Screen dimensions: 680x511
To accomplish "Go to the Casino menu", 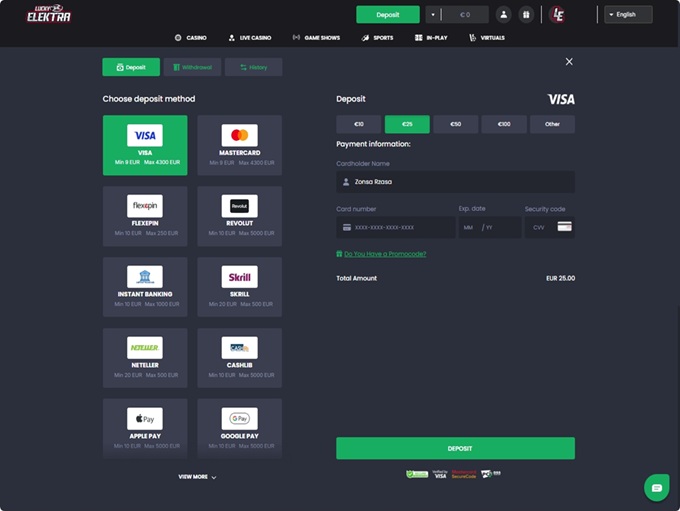I will [190, 38].
